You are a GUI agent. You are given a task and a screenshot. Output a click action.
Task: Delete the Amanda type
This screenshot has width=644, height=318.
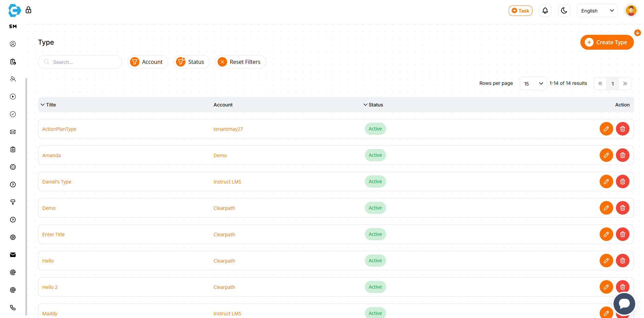(623, 155)
